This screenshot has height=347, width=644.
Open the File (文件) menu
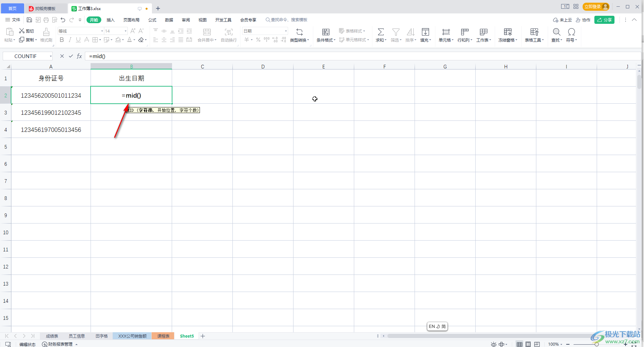13,20
